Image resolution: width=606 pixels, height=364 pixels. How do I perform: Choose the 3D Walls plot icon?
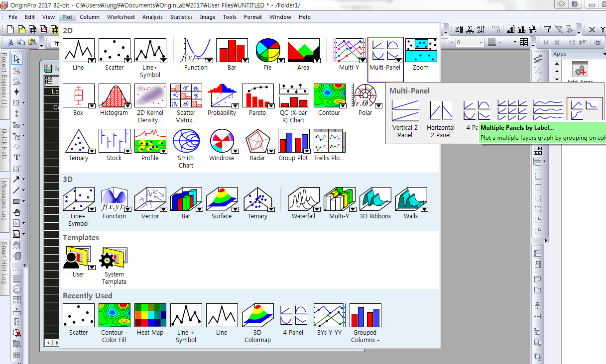411,199
